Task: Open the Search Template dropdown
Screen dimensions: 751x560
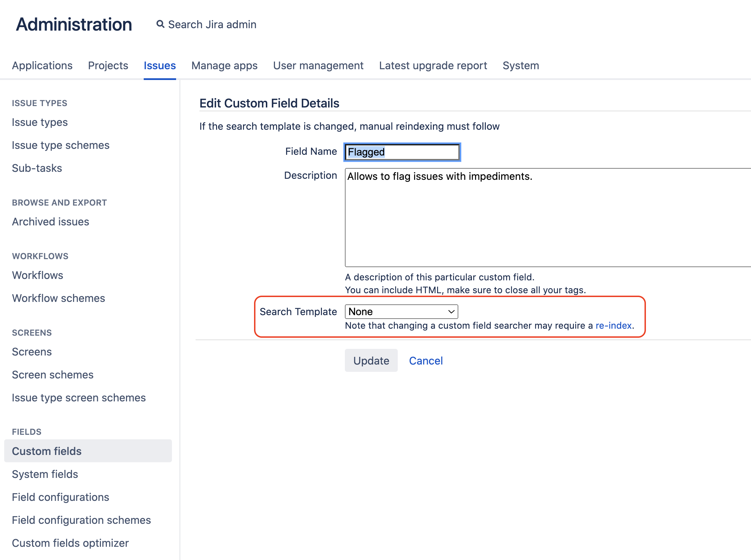Action: click(401, 312)
